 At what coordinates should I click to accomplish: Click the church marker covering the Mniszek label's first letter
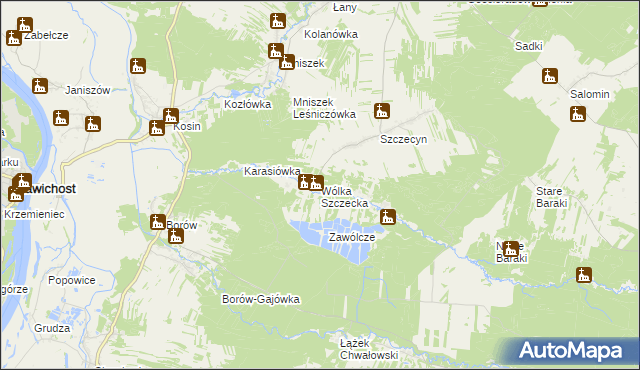tap(287, 62)
